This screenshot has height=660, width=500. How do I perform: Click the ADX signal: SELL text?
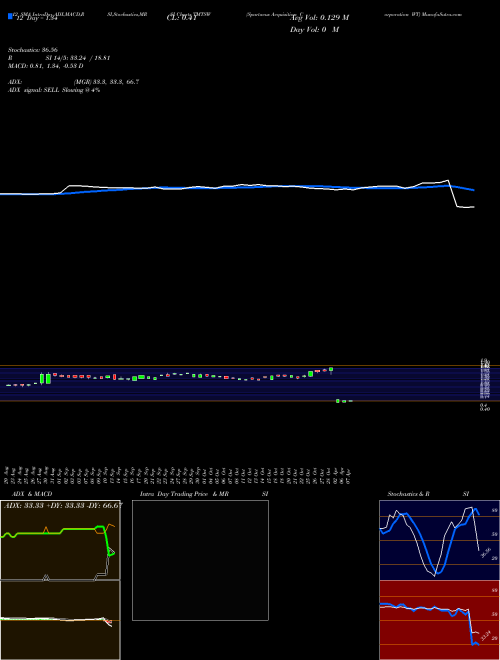(54, 90)
